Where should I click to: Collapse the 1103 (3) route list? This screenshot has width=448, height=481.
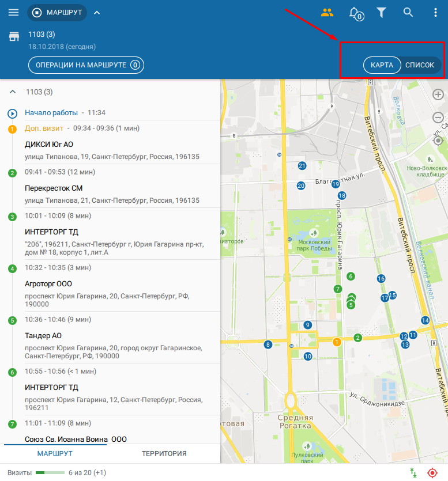pyautogui.click(x=13, y=92)
